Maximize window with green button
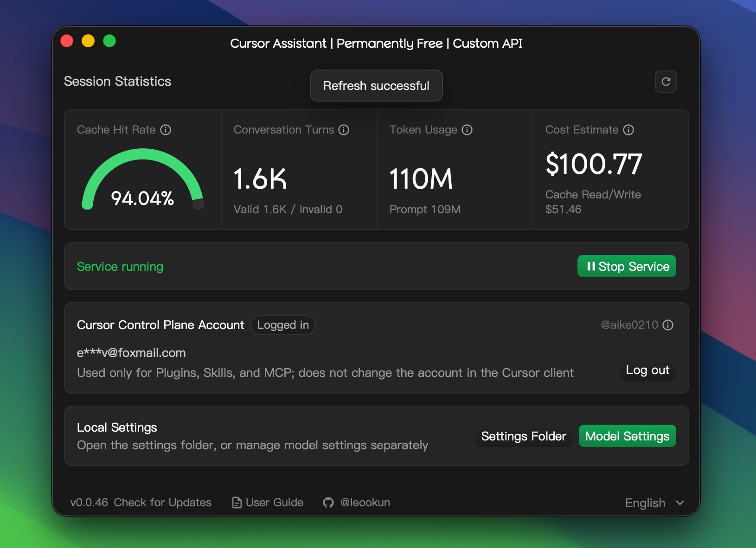The height and width of the screenshot is (548, 756). 109,41
